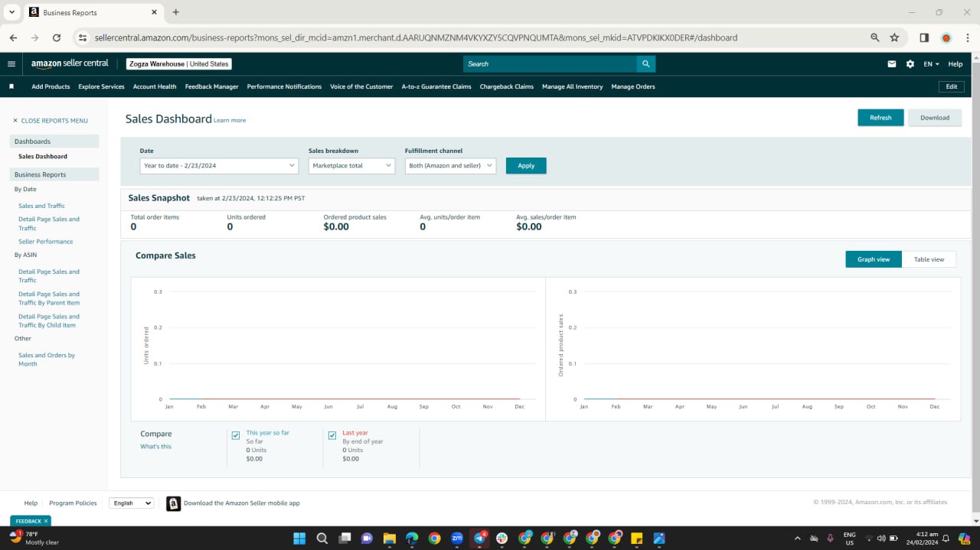Screen dimensions: 980x550
Task: Open Add Products menu item
Action: click(51, 86)
